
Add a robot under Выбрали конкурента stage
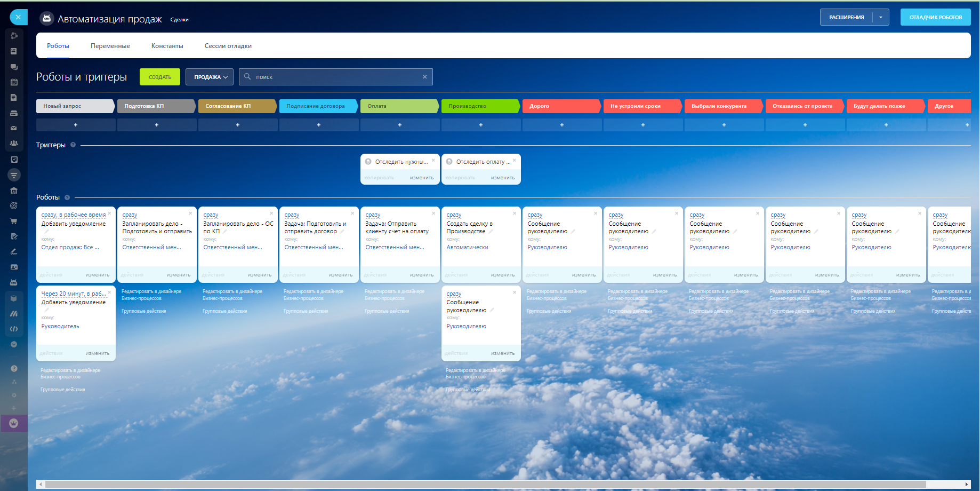point(724,125)
